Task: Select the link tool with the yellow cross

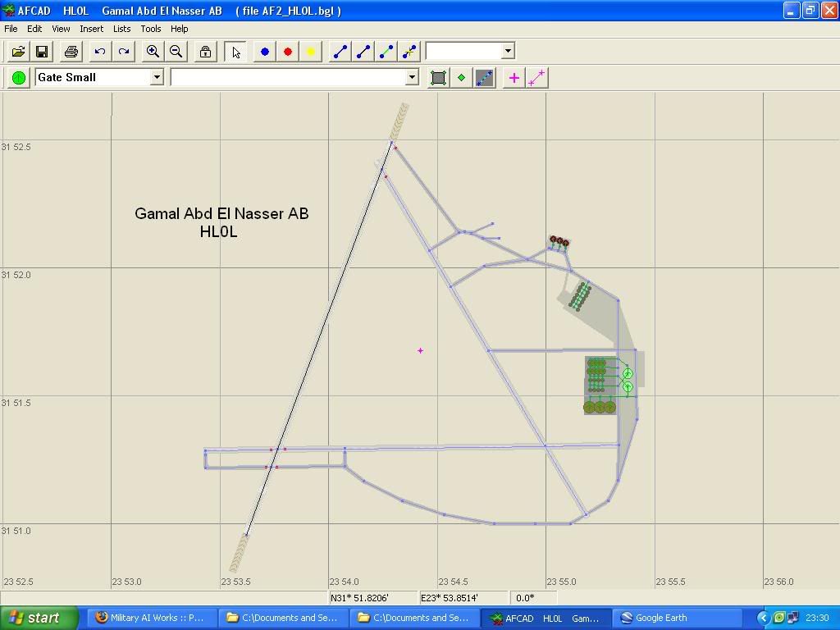Action: coord(409,52)
